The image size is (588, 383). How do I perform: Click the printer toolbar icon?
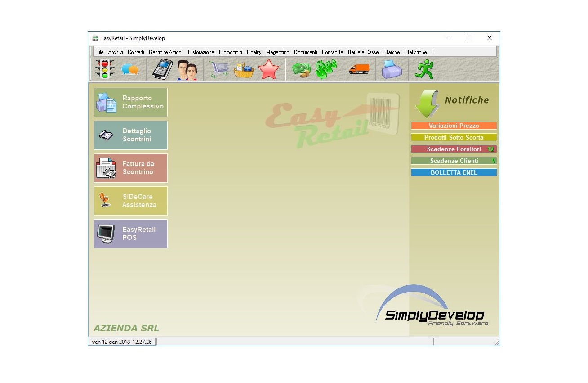click(x=392, y=70)
